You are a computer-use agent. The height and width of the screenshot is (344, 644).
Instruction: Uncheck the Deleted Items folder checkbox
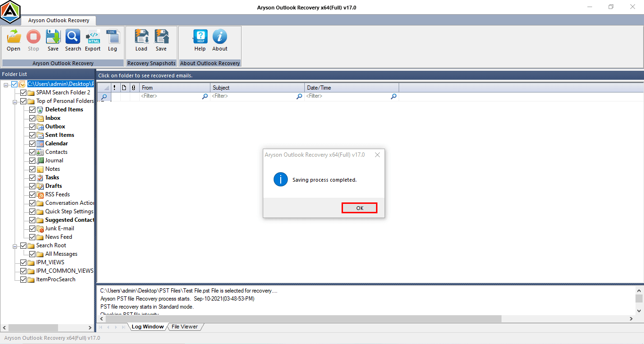pyautogui.click(x=32, y=109)
